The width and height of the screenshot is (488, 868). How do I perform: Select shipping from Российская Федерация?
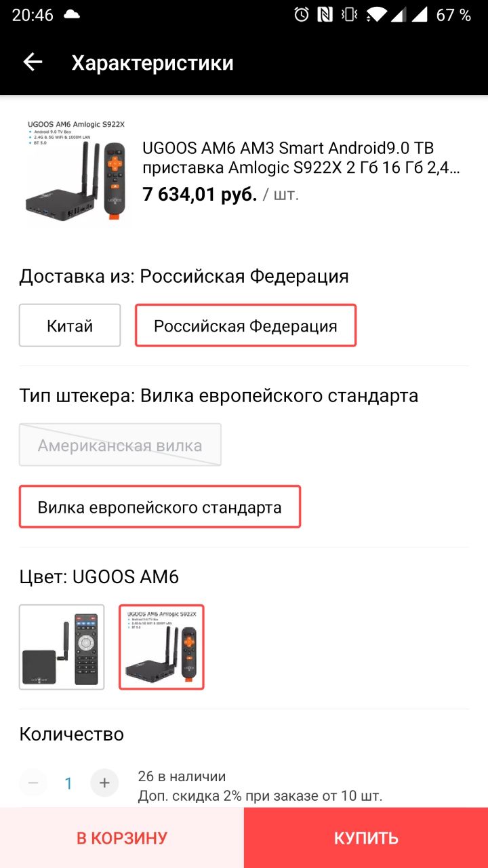tap(245, 325)
